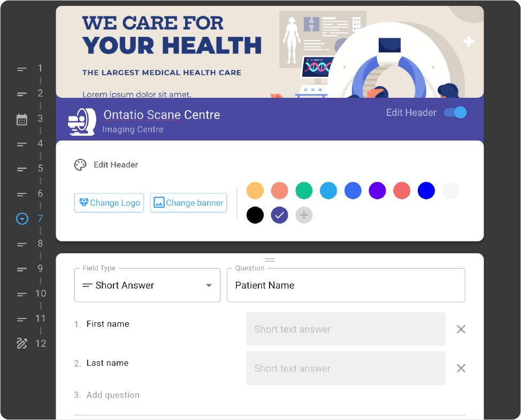Go to step 1 in the sidebar
Screen dimensions: 521x420
(x=31, y=69)
